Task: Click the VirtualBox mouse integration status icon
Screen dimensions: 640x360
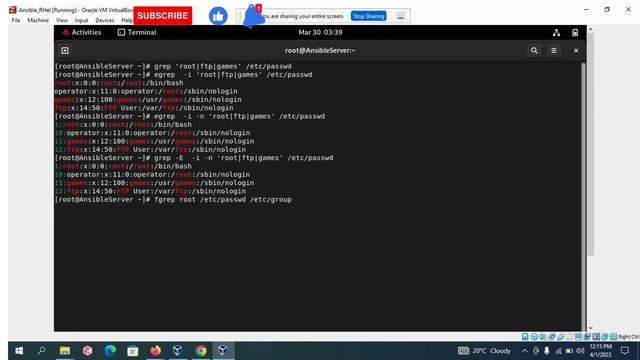Action: point(605,337)
